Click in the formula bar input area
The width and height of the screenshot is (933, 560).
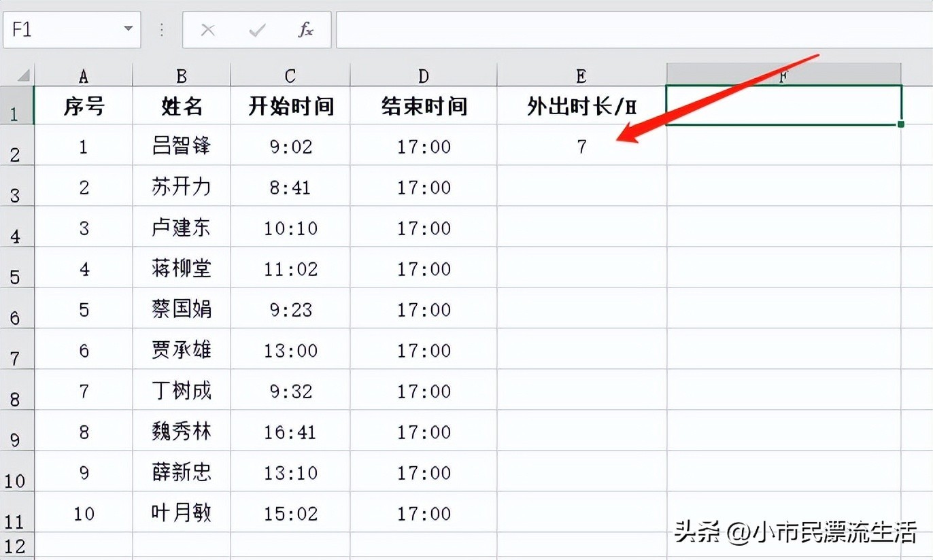[x=632, y=30]
